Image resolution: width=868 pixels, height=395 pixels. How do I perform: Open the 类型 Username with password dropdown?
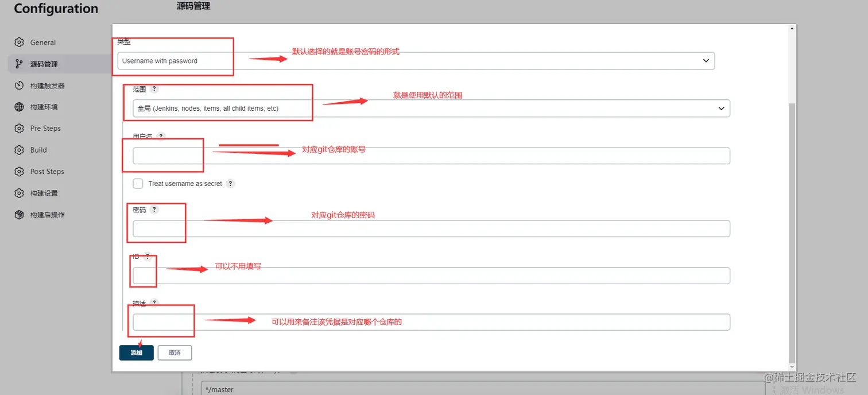[416, 61]
